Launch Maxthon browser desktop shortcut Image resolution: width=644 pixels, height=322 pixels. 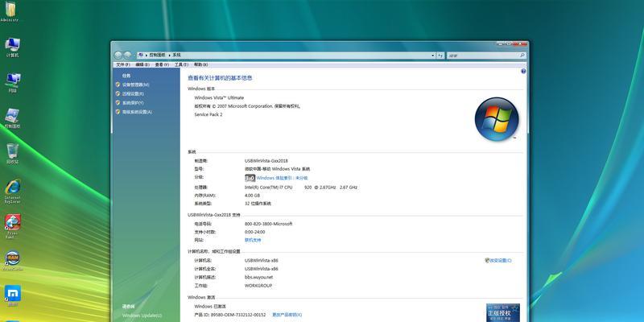[12, 295]
